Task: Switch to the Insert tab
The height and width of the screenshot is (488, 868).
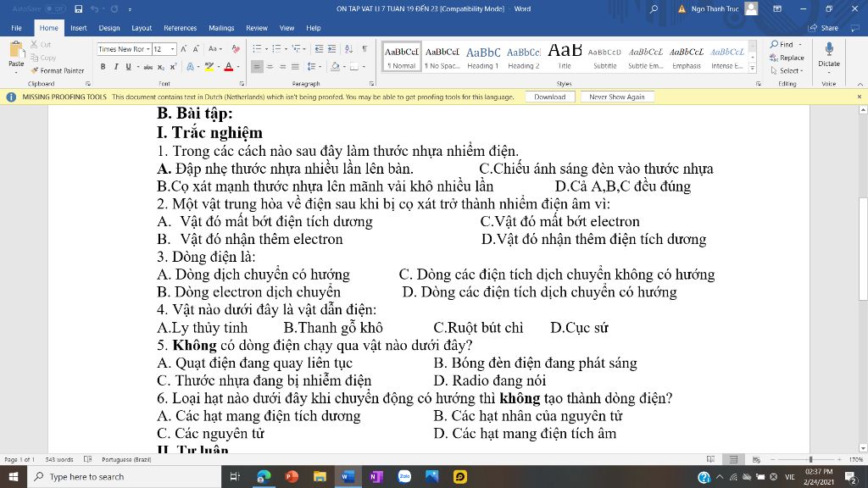Action: [79, 28]
